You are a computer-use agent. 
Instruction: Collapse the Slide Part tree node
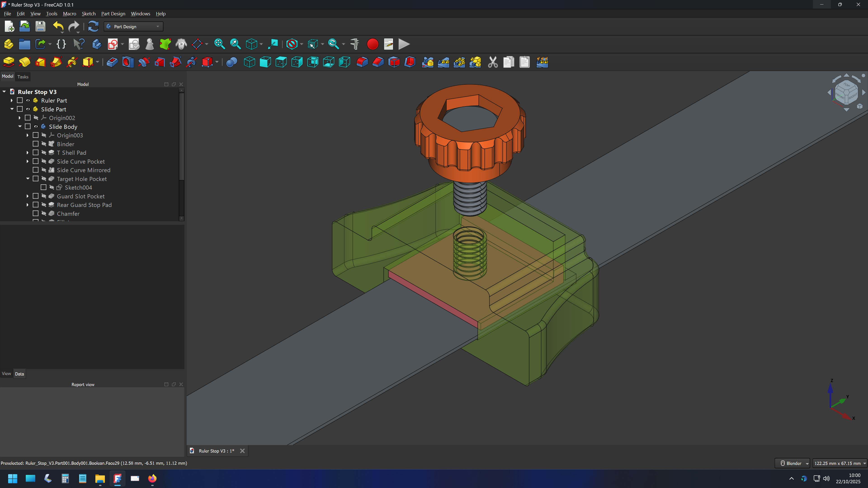tap(12, 109)
